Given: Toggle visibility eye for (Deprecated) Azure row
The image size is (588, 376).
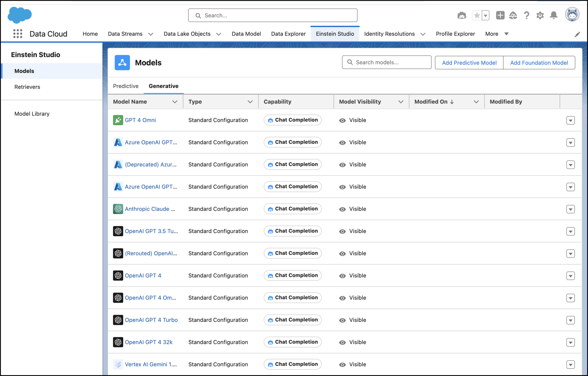Looking at the screenshot, I should coord(342,165).
